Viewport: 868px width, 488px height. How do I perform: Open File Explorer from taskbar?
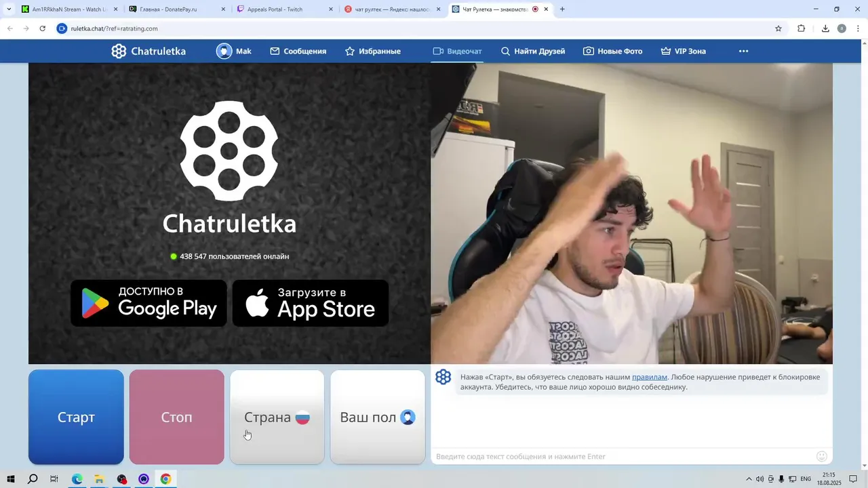click(x=99, y=479)
